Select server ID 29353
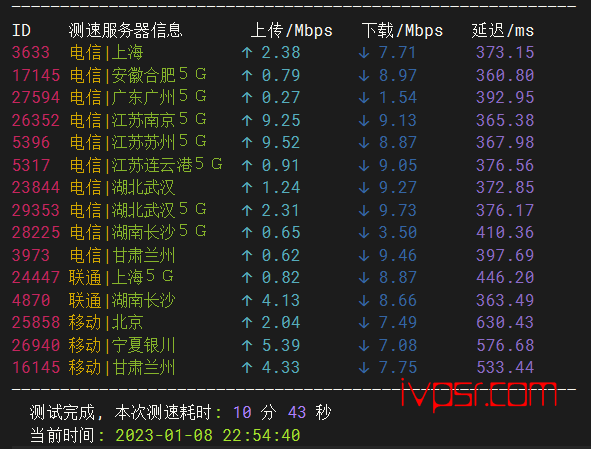Viewport: 591px width, 449px height. pos(36,210)
